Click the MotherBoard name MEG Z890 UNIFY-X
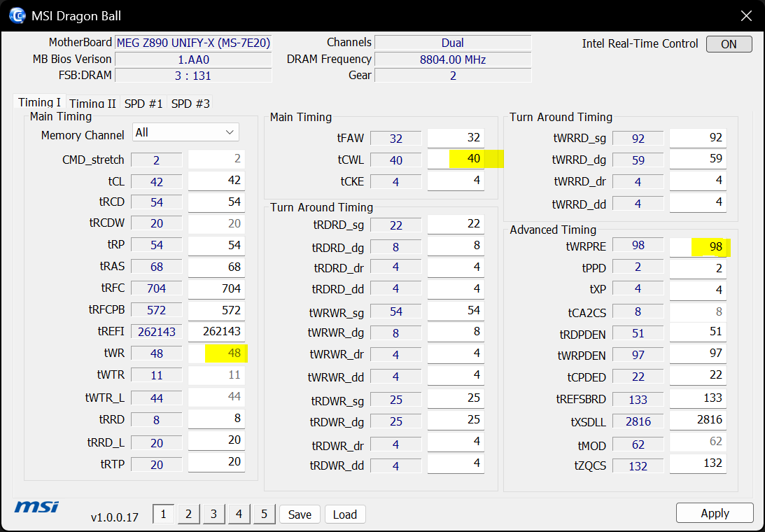 (193, 43)
